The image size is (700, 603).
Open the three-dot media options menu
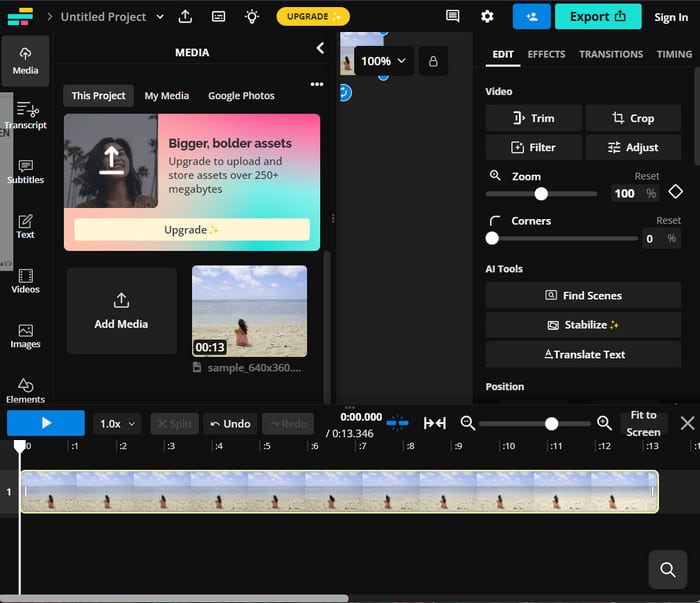[317, 84]
